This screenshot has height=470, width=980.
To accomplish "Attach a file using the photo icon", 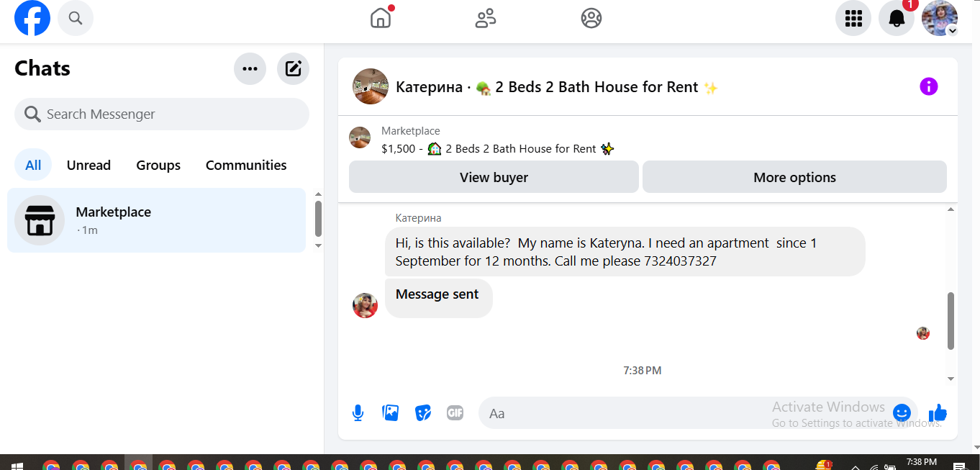I will point(391,413).
